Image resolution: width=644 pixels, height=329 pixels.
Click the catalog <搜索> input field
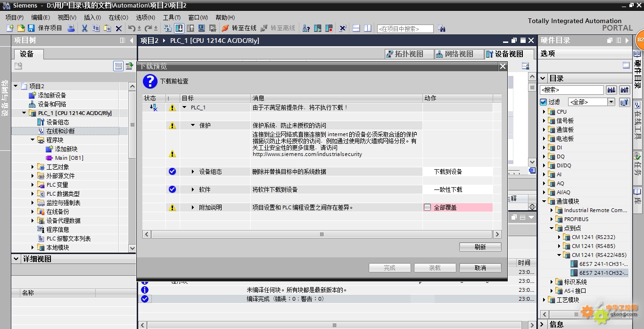[x=571, y=90]
